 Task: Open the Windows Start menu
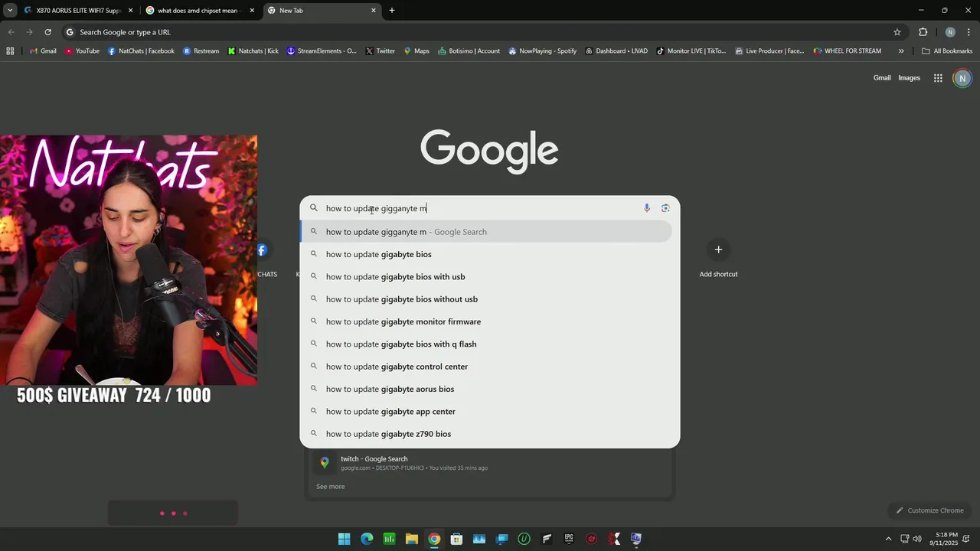[x=345, y=539]
